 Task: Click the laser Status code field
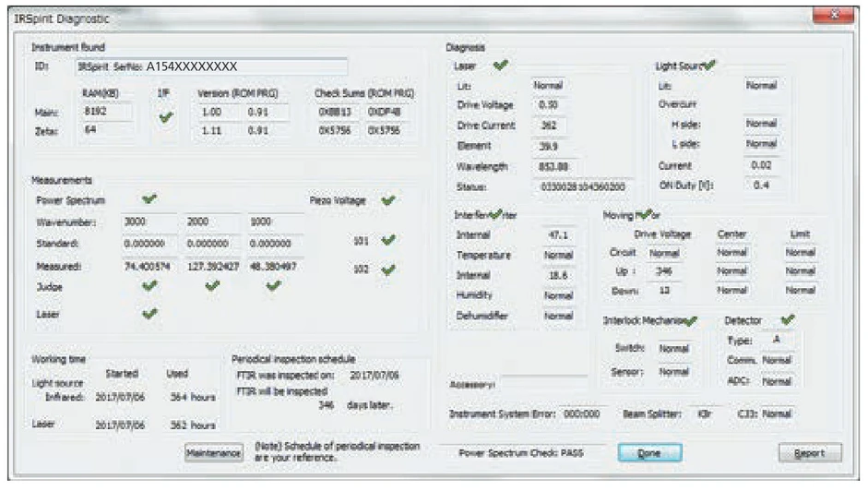[x=582, y=186]
